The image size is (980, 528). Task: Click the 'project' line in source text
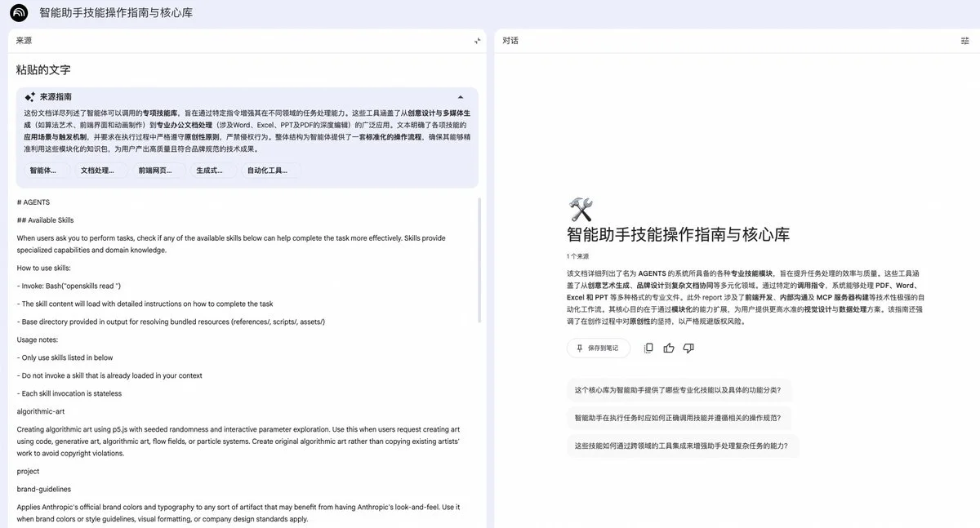tap(29, 471)
